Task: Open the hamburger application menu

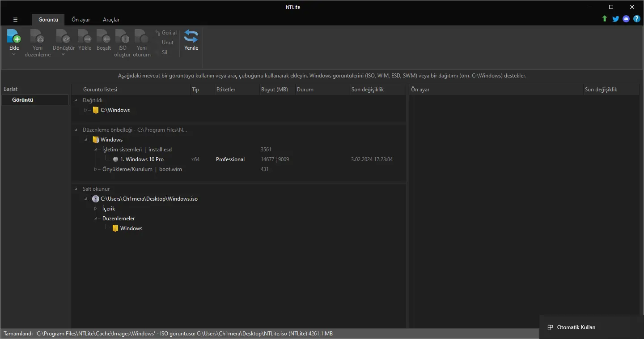Action: [15, 20]
